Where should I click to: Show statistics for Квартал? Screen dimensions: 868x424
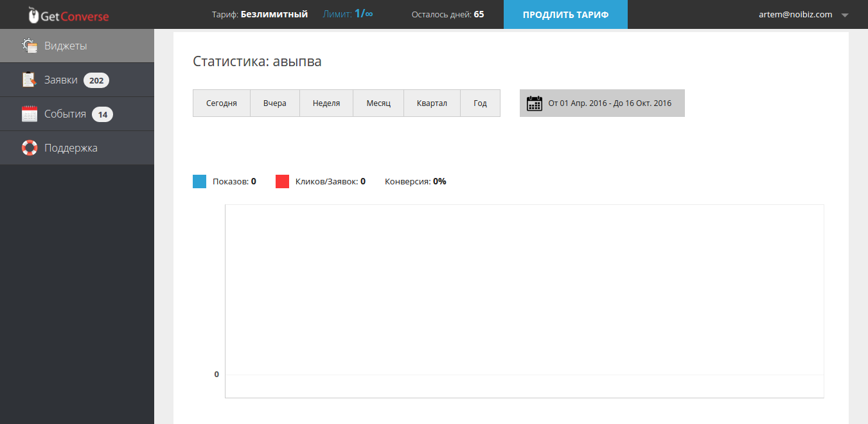tap(432, 103)
